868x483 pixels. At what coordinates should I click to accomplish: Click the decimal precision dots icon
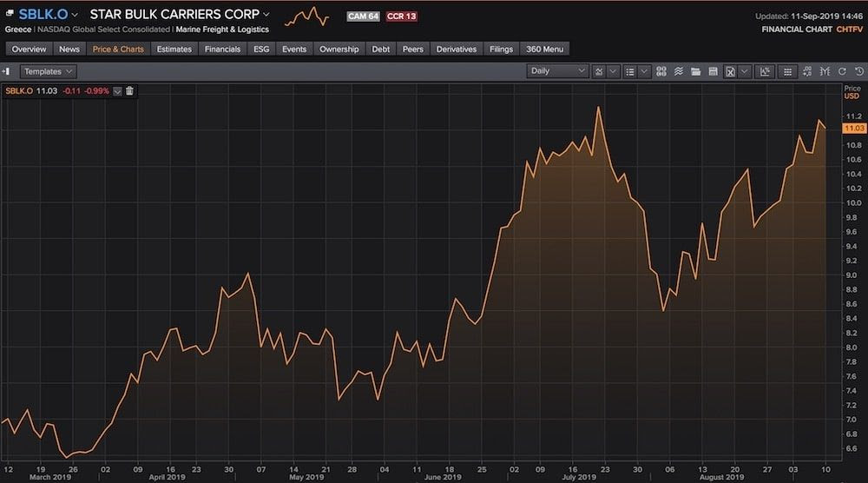(807, 71)
